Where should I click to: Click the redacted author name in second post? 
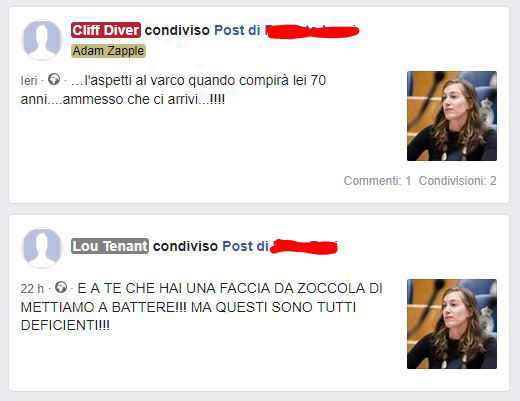[305, 247]
